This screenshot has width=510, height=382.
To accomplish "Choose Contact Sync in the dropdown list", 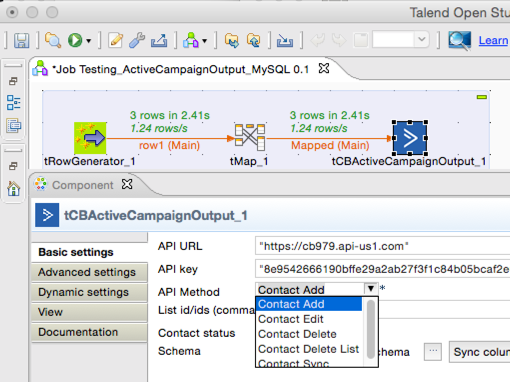I will click(309, 363).
